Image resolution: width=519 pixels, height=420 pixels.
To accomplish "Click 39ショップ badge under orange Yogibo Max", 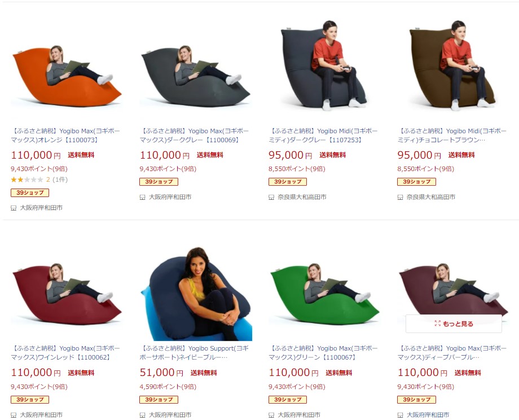I will 30,193.
